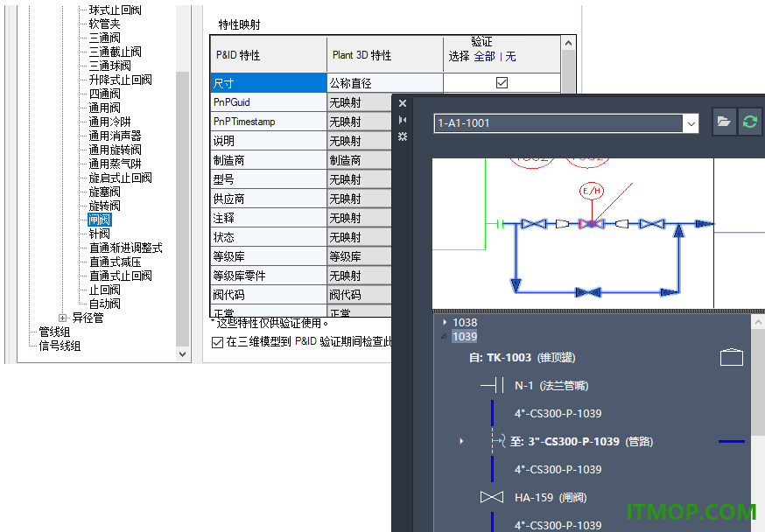Viewport: 765px width, 532px height.
Task: Click the TK-1003 tank icon
Action: coord(732,357)
